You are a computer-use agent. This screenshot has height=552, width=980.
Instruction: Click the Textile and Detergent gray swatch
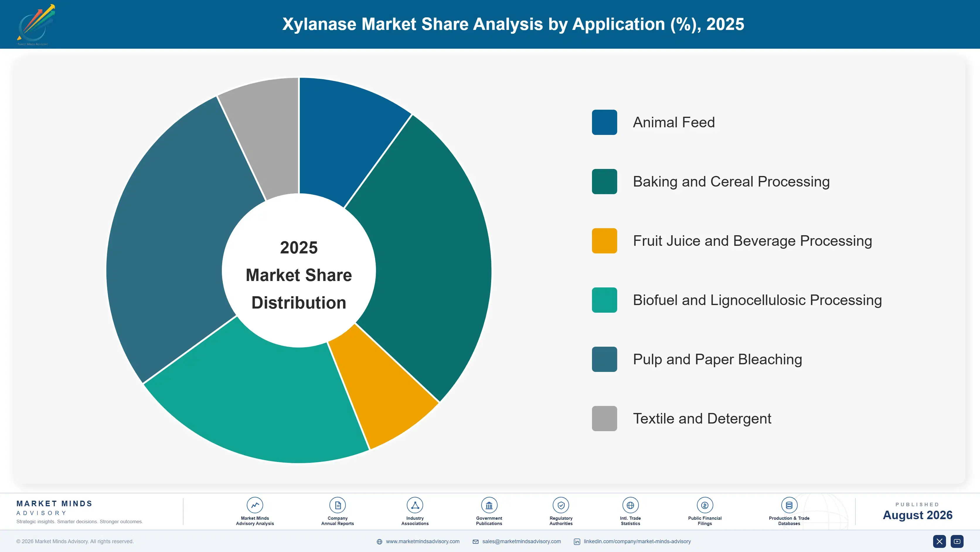604,418
